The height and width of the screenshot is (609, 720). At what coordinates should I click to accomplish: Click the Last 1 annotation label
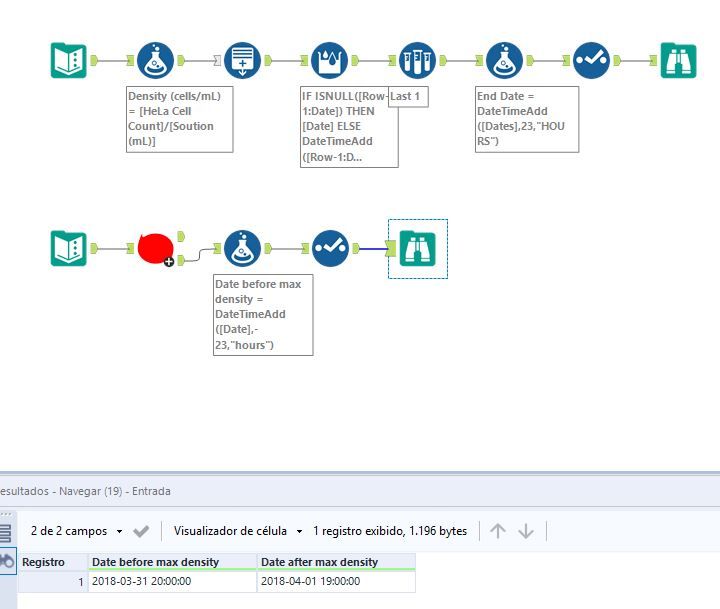point(408,96)
